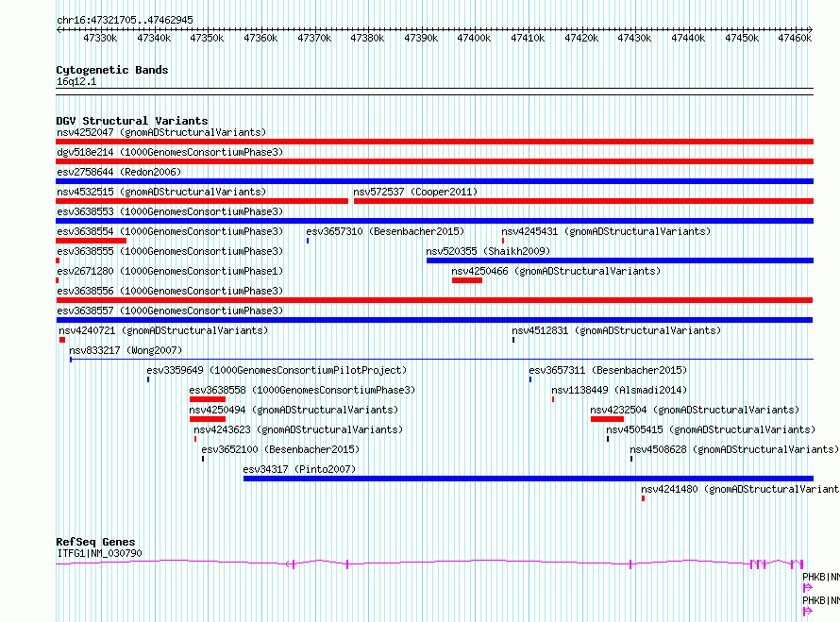
Task: Click the red bar under nsv4232504
Action: [x=607, y=419]
